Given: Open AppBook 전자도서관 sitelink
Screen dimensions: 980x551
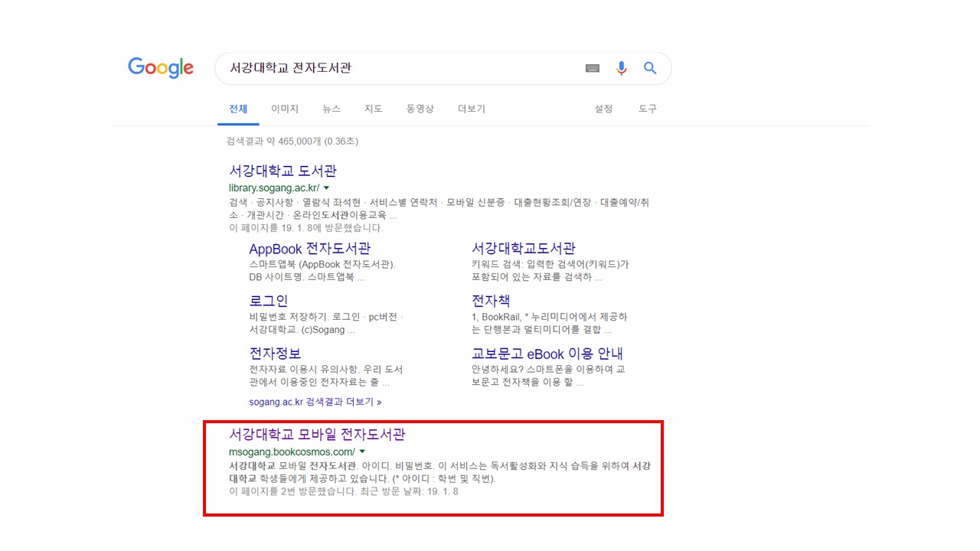Looking at the screenshot, I should 309,249.
